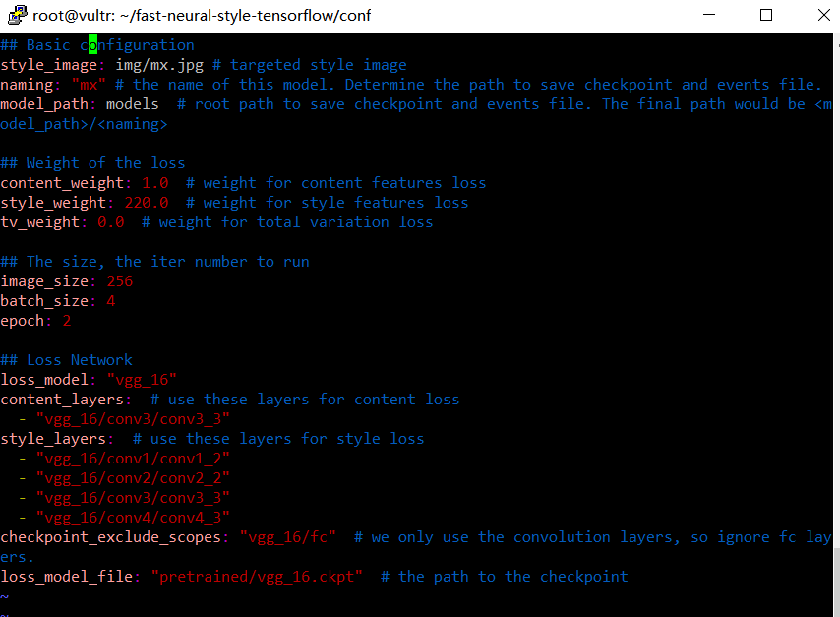Place cursor on image_size value 256
Screen dimensions: 840x617
120,281
